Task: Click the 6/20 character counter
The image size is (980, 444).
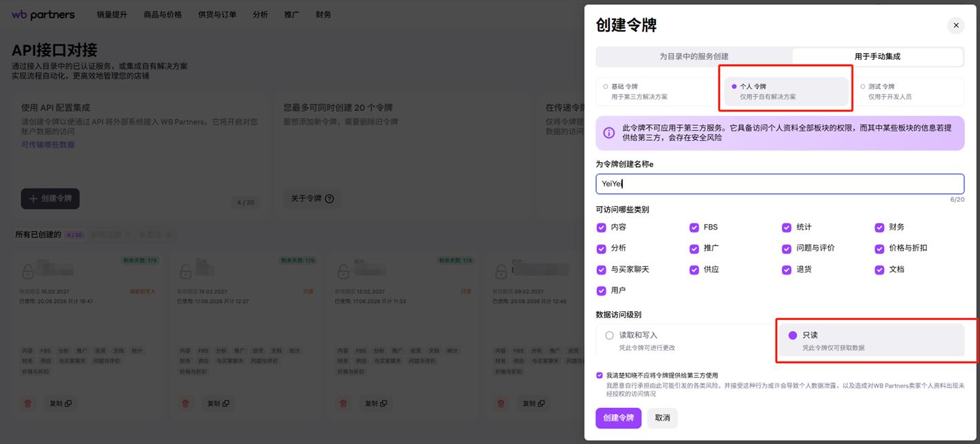Action: (957, 200)
